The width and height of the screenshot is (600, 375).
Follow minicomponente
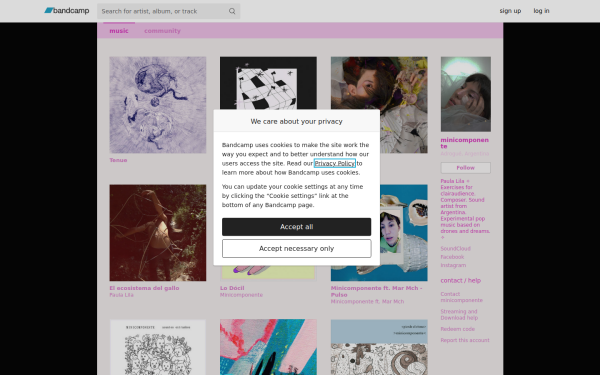[466, 168]
